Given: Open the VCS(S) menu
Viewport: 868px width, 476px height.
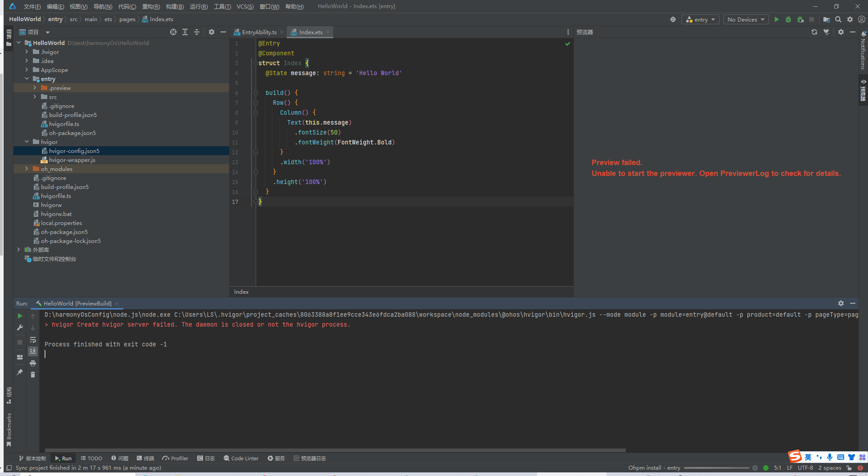Looking at the screenshot, I should [x=245, y=6].
